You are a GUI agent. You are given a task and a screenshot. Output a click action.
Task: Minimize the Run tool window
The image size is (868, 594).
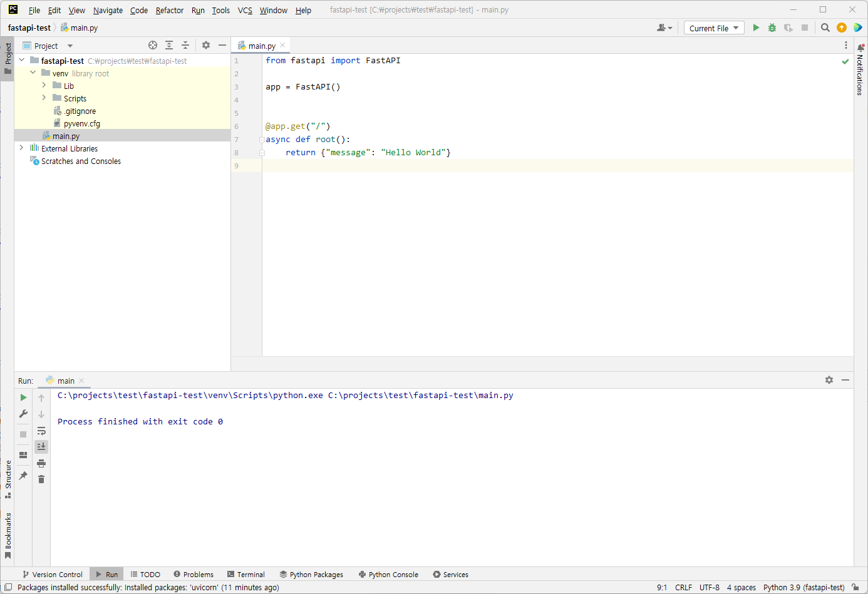point(845,380)
